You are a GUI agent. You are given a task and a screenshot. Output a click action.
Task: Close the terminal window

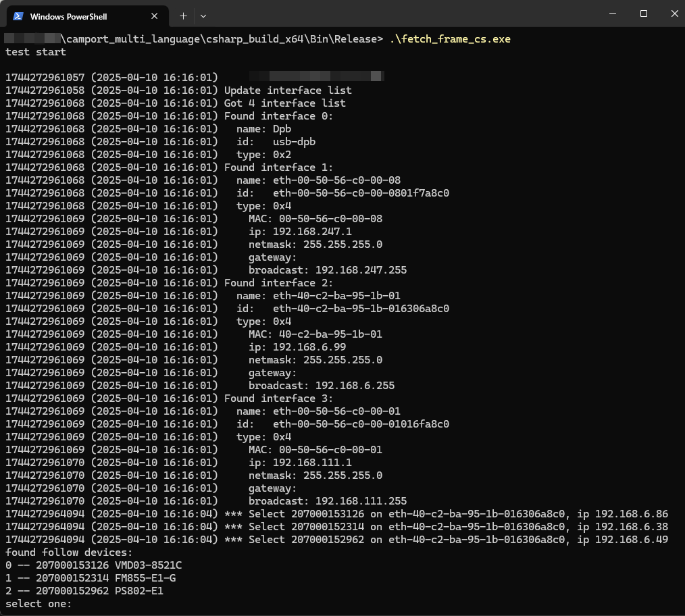pos(674,14)
